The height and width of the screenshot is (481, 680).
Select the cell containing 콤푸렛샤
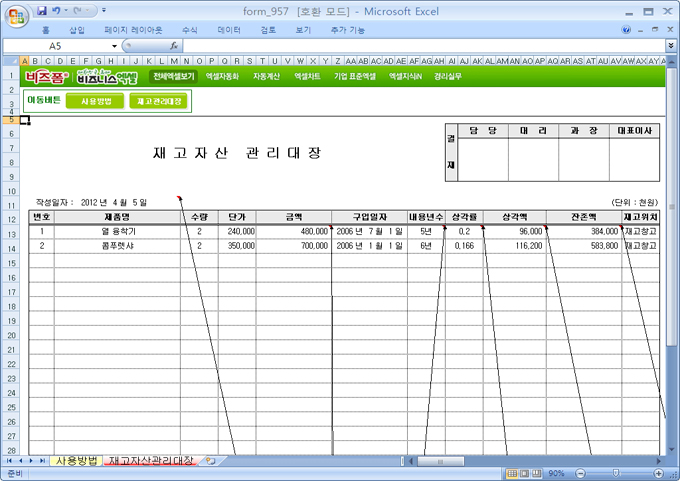(117, 246)
